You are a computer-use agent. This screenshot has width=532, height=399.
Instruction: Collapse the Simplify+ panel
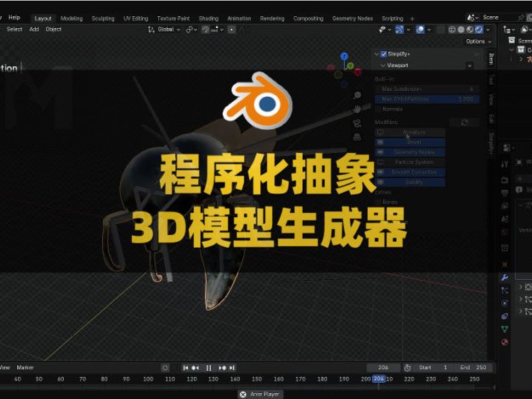coord(376,53)
